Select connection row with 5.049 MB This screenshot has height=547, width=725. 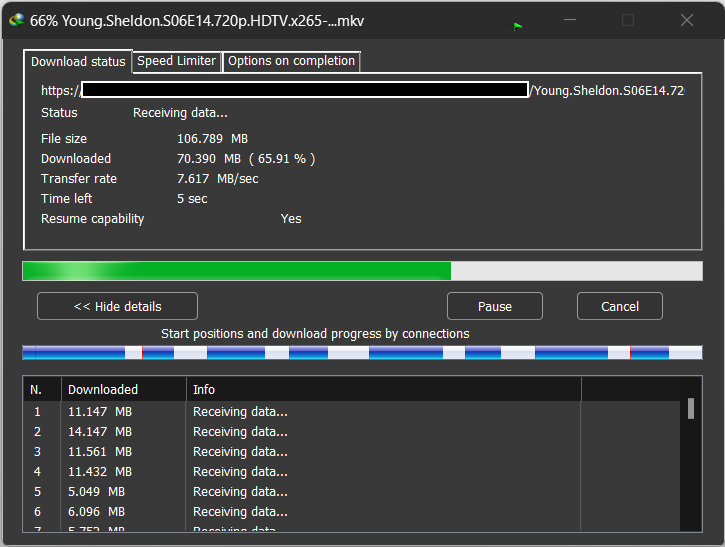click(x=351, y=492)
